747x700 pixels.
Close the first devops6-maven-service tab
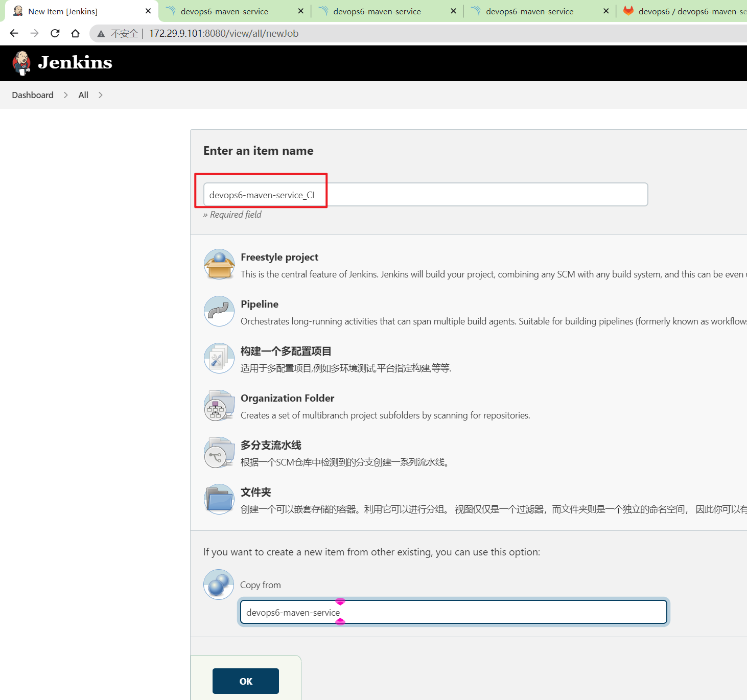(301, 11)
